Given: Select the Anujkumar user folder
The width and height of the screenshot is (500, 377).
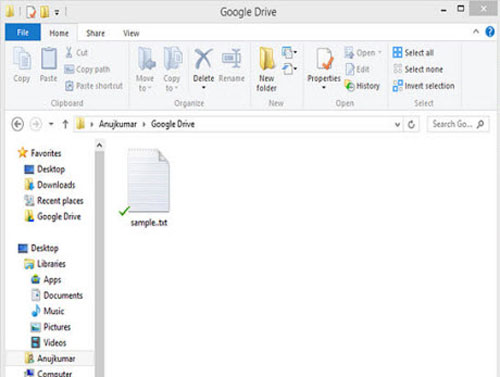Looking at the screenshot, I should 50,358.
